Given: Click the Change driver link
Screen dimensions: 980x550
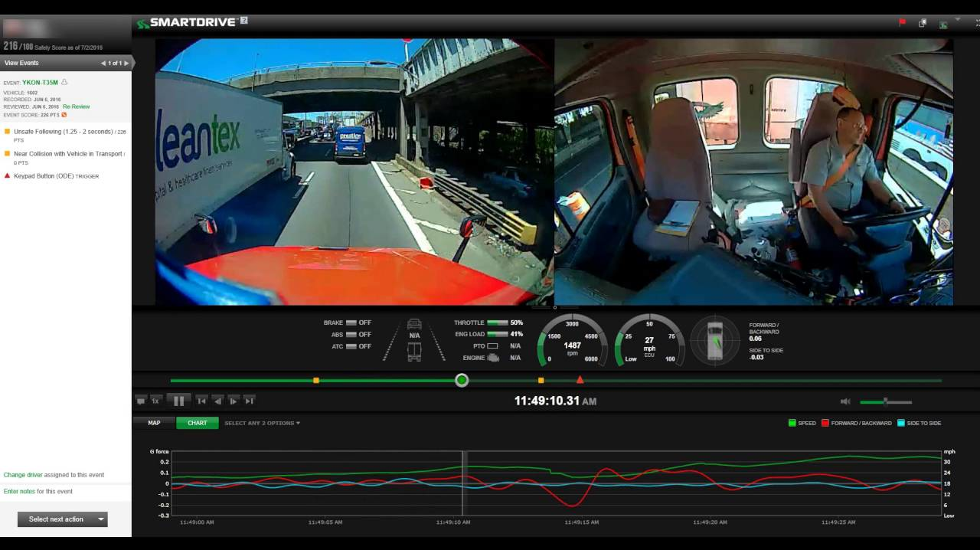Looking at the screenshot, I should 23,475.
